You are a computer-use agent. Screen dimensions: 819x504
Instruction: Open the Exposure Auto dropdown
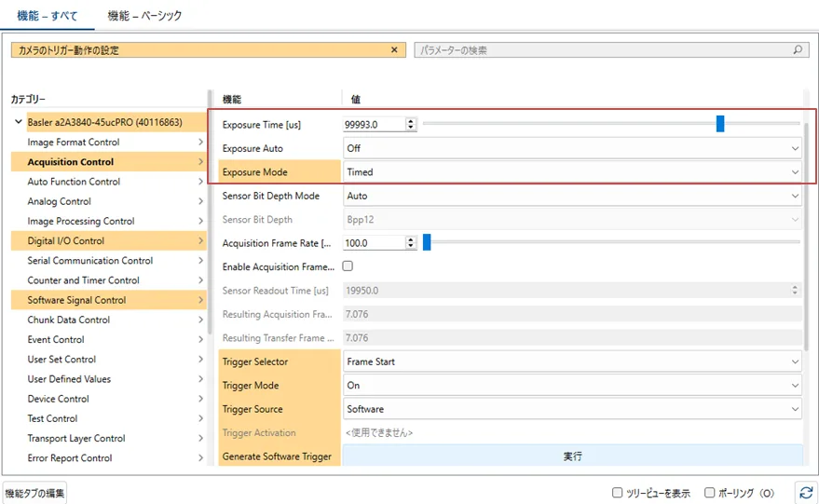[x=572, y=148]
